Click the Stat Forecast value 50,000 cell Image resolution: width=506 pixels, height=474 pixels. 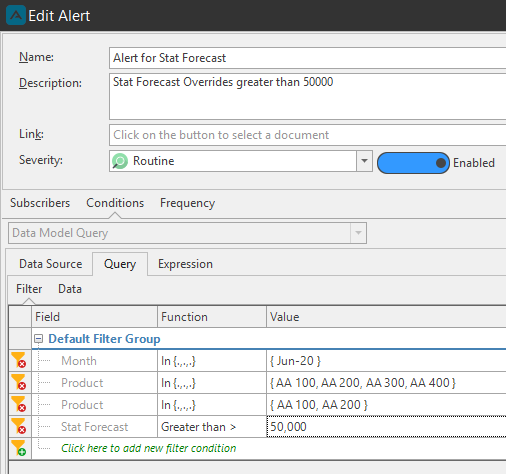[x=386, y=426]
